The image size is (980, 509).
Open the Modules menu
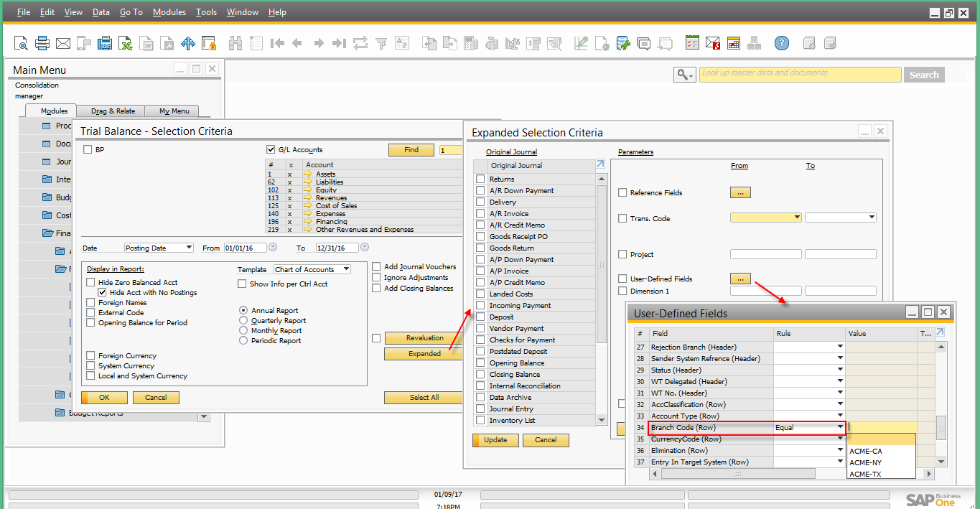(x=169, y=12)
